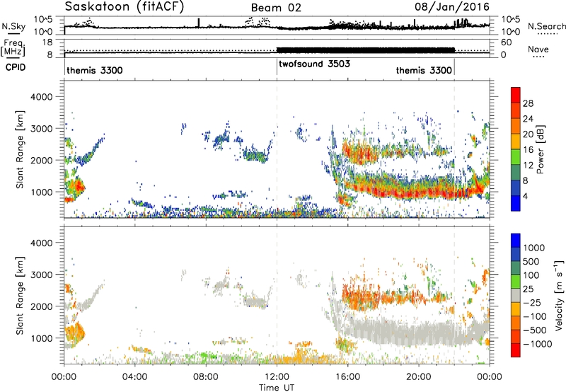Click the grey band of velocity colorbar
Image resolution: width=566 pixels, height=392 pixels.
(516, 296)
